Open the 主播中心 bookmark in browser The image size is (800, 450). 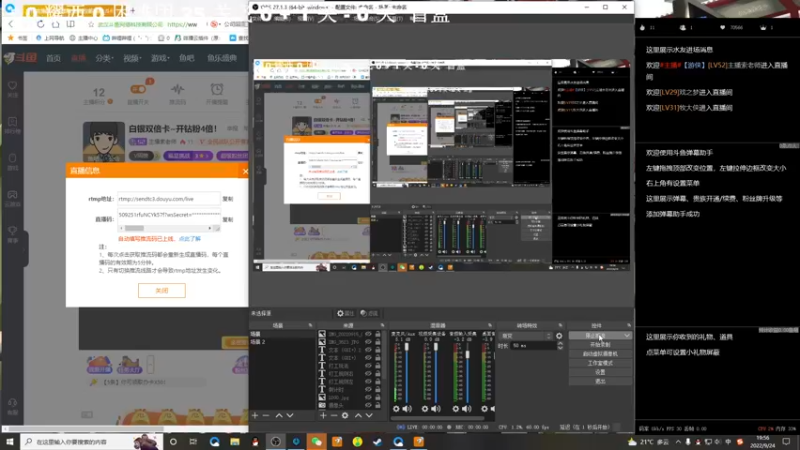[x=83, y=38]
